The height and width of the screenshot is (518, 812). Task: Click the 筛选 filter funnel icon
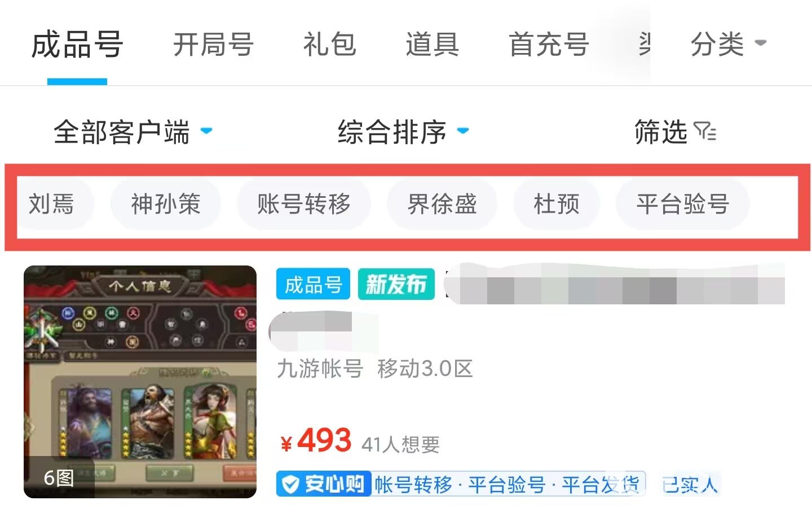705,132
